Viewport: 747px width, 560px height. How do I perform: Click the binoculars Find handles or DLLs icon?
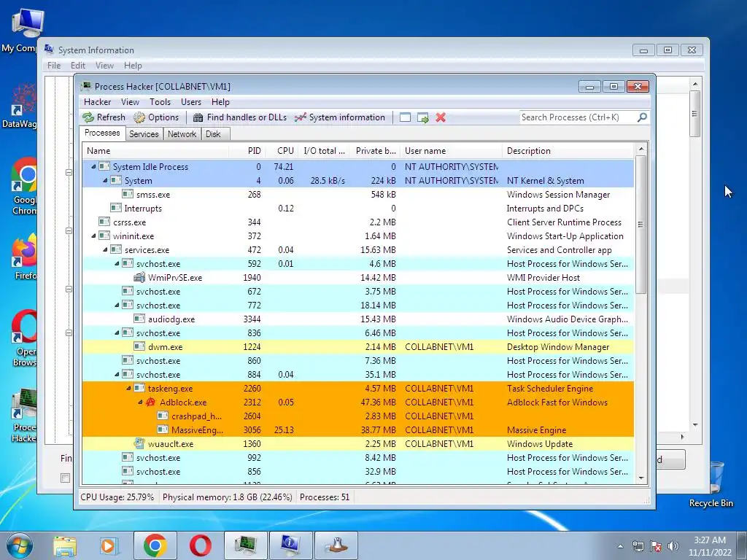pos(198,117)
